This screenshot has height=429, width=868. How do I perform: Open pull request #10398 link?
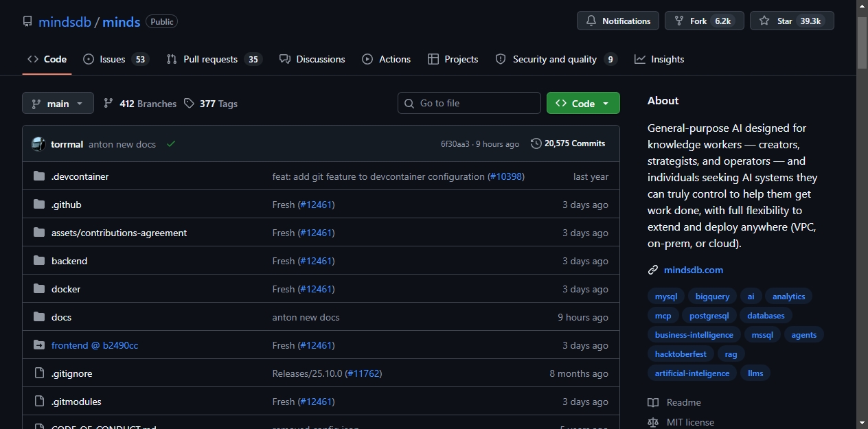click(x=505, y=176)
